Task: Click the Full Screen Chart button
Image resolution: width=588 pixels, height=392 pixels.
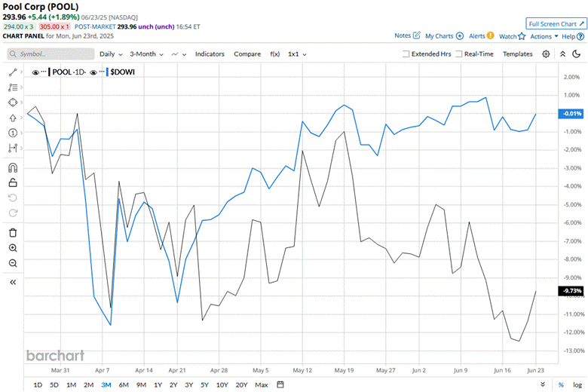Action: 556,23
